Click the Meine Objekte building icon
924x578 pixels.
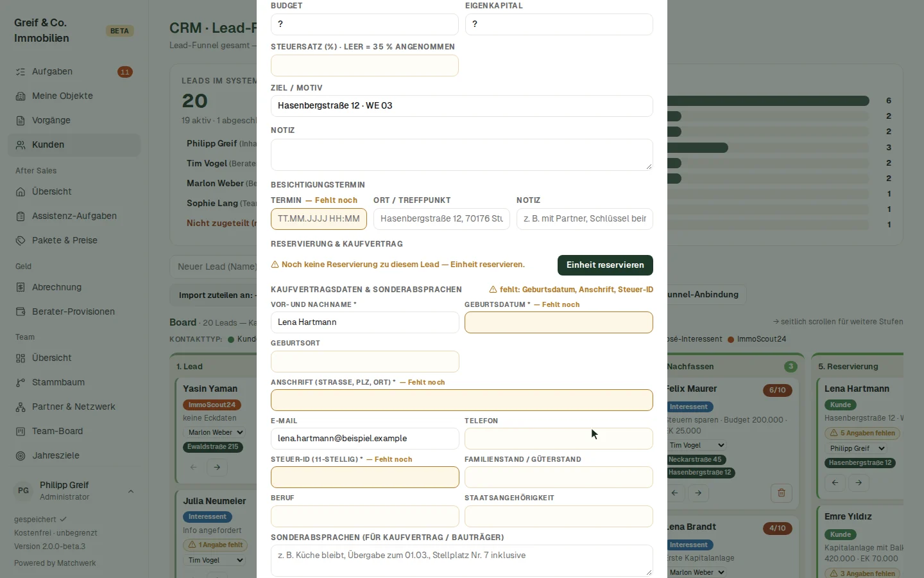pos(21,96)
